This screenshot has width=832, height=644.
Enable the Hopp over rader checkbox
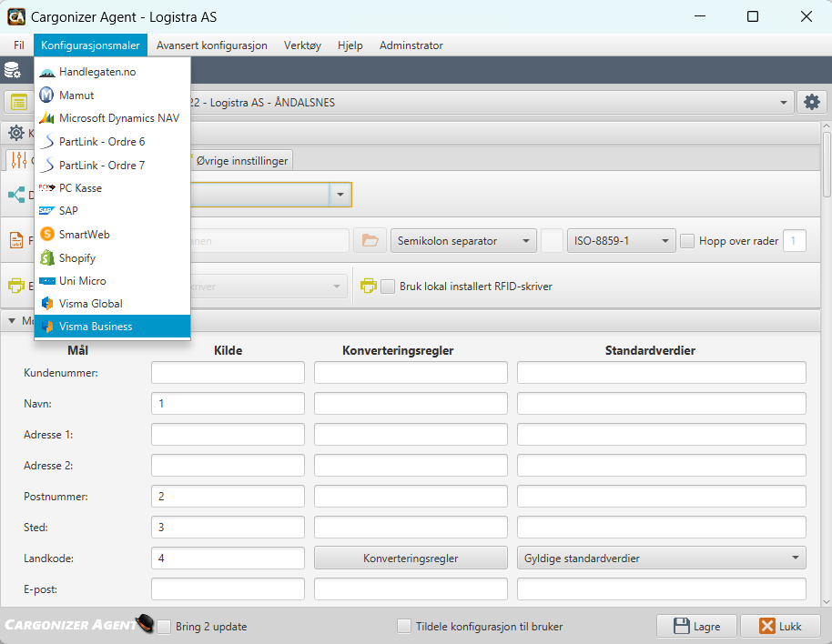pyautogui.click(x=685, y=240)
